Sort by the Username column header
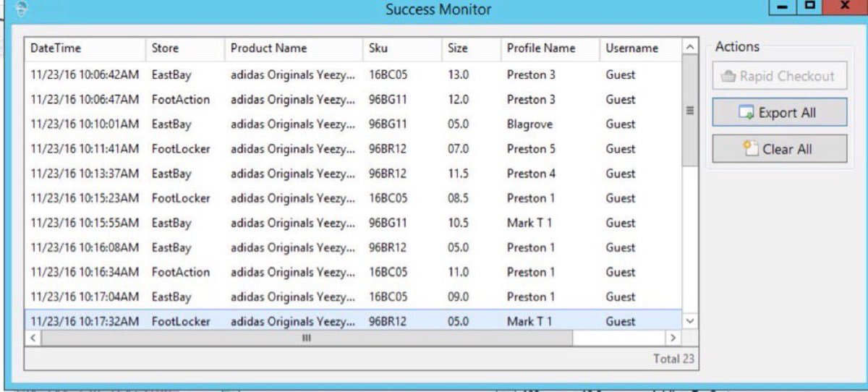The image size is (868, 392). coord(640,48)
